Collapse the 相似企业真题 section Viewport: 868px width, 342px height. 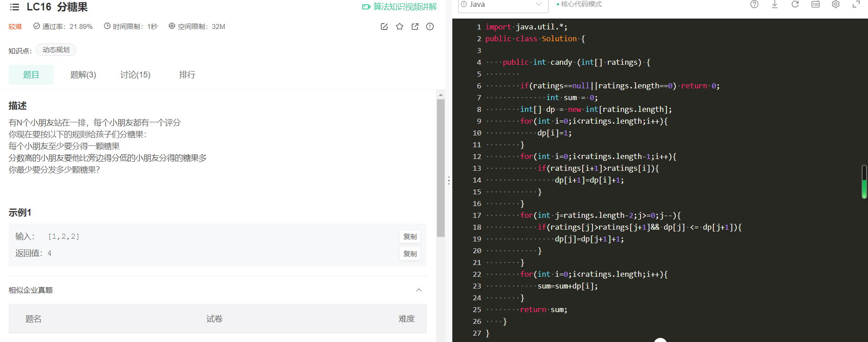pyautogui.click(x=419, y=290)
